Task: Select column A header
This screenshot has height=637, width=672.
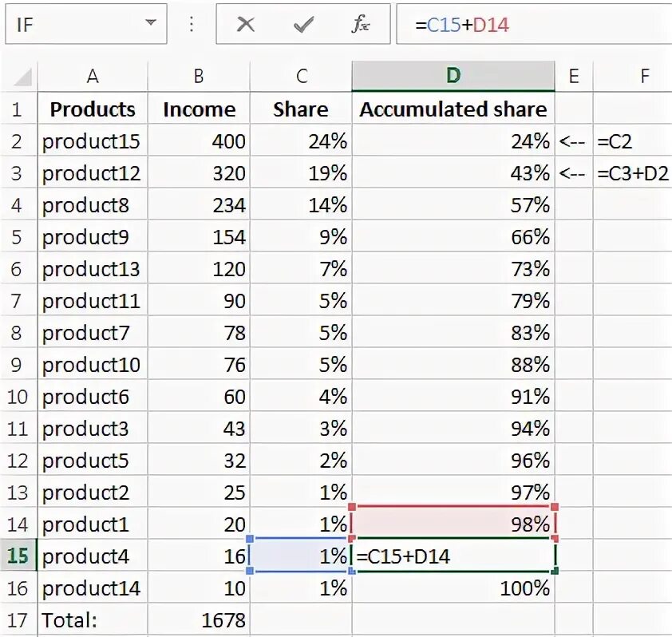Action: pos(93,76)
